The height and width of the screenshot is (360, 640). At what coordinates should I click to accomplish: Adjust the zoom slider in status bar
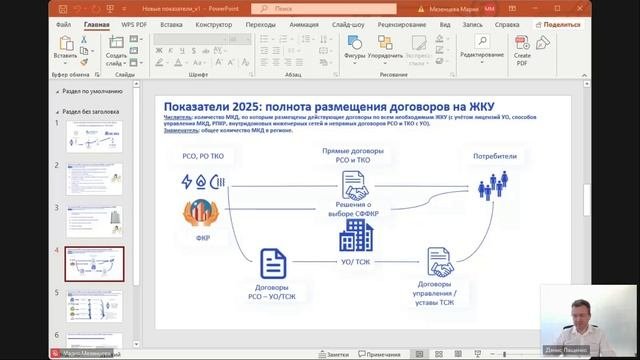coord(504,354)
